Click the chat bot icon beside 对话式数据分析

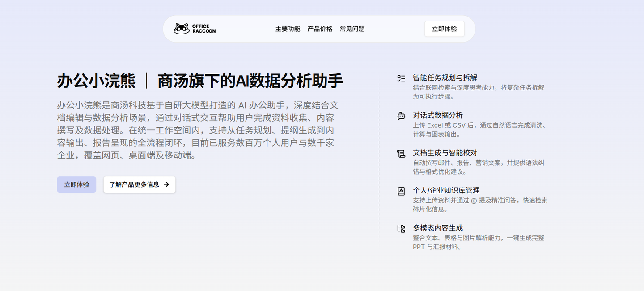(401, 116)
